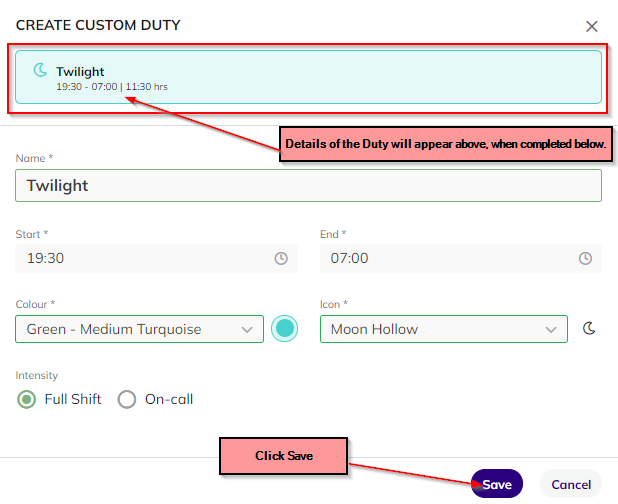Open the Start time clock picker
Image resolution: width=618 pixels, height=504 pixels.
tap(281, 259)
